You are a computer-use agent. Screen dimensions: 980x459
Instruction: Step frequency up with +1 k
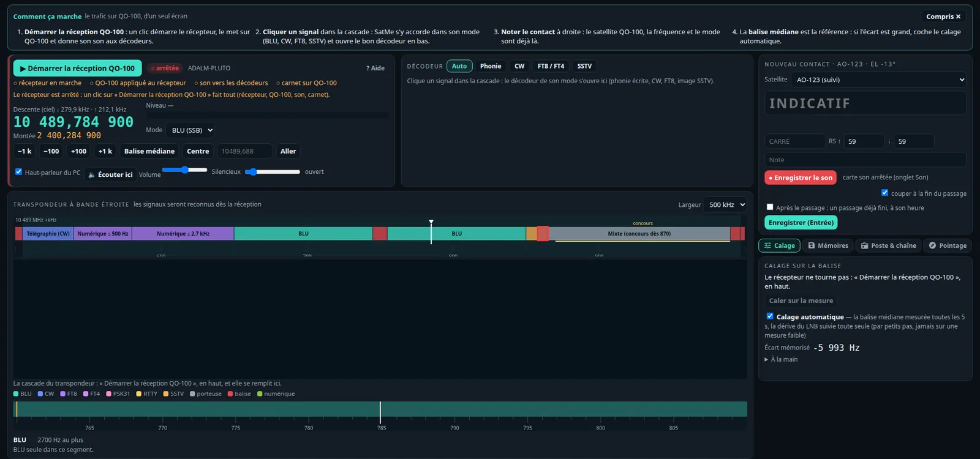coord(105,151)
